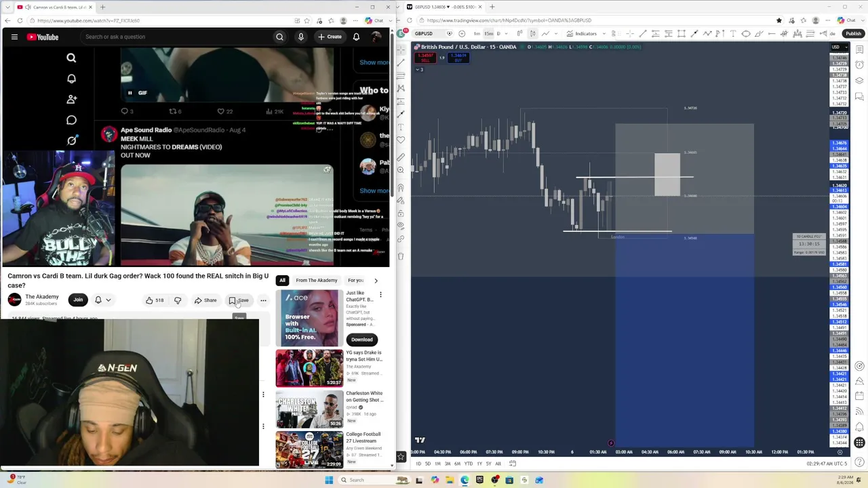Select rectangle shape in the favorites drawing toolbar
The height and width of the screenshot is (488, 868).
click(x=682, y=33)
